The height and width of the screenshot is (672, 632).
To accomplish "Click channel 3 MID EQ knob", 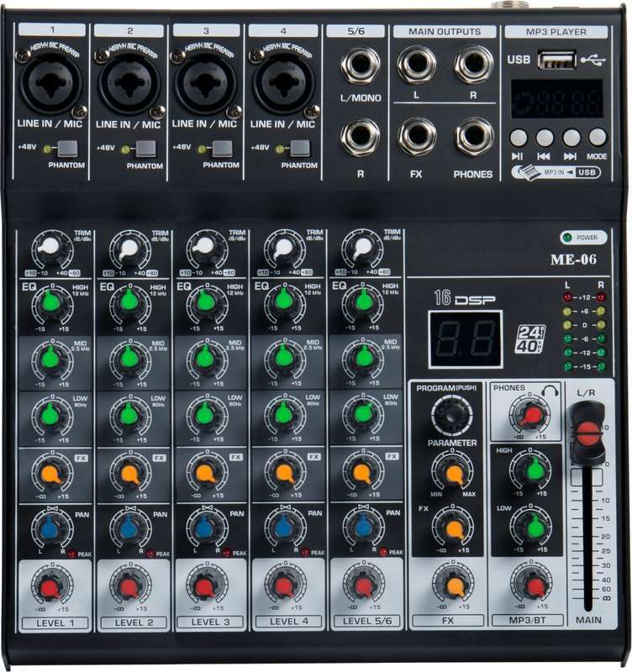I will (x=204, y=358).
